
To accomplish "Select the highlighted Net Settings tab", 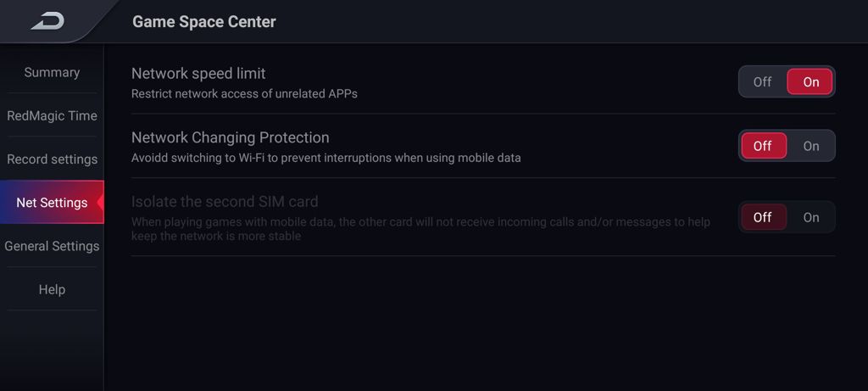I will point(52,202).
